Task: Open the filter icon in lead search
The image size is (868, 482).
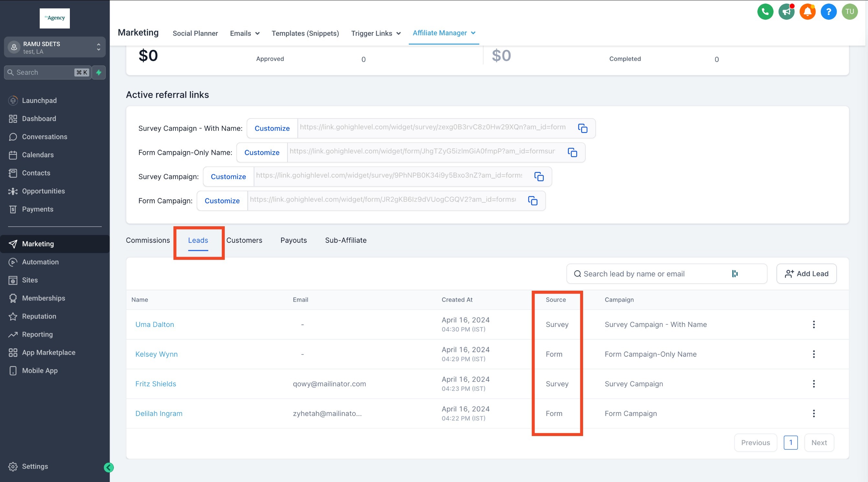Action: click(734, 274)
